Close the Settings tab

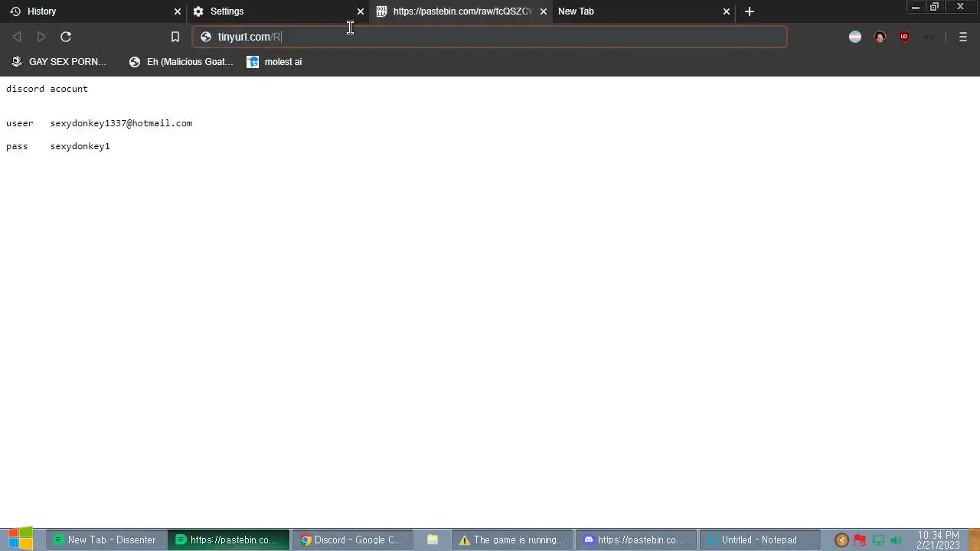point(361,11)
